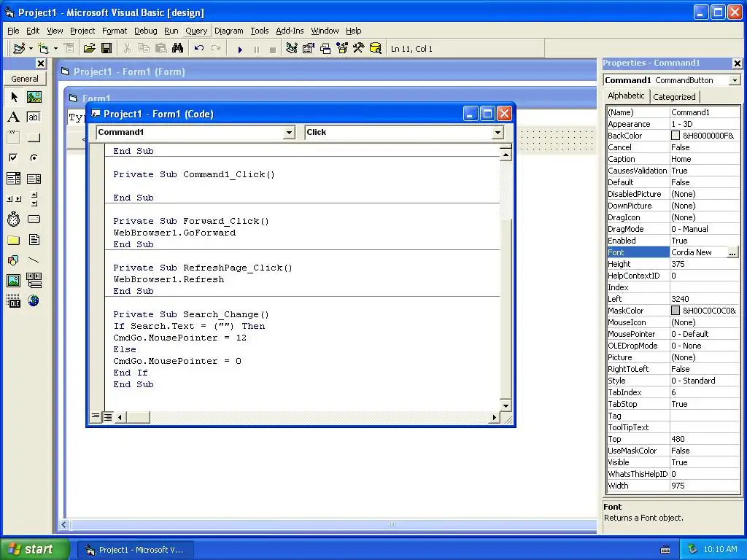747x560 pixels.
Task: Click the General tab in the toolbox
Action: pyautogui.click(x=25, y=79)
